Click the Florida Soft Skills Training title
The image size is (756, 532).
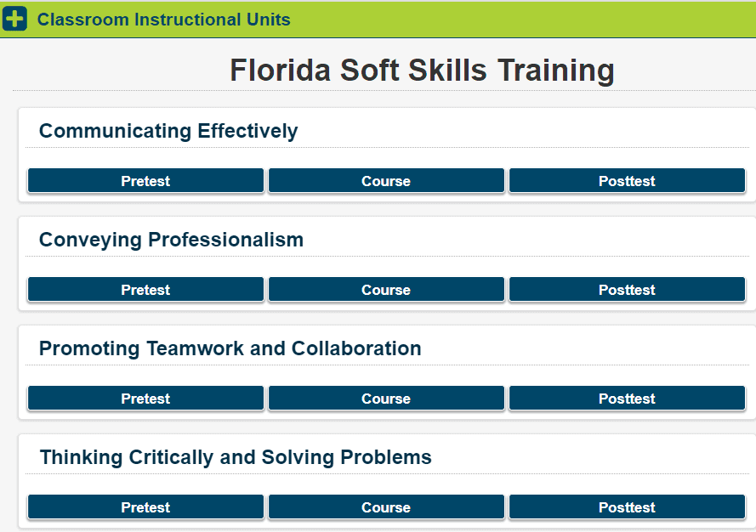tap(422, 70)
